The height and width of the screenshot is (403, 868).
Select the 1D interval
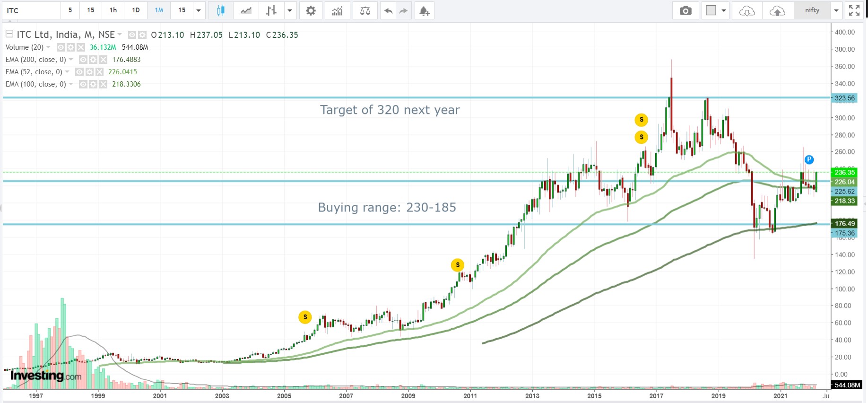click(136, 10)
